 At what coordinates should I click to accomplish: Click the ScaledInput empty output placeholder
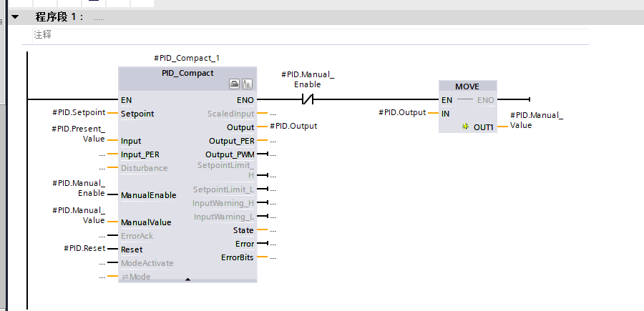[x=273, y=114]
